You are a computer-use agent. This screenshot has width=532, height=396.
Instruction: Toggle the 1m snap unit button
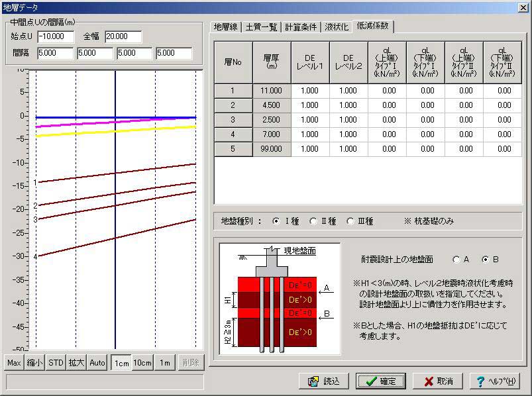coord(165,363)
